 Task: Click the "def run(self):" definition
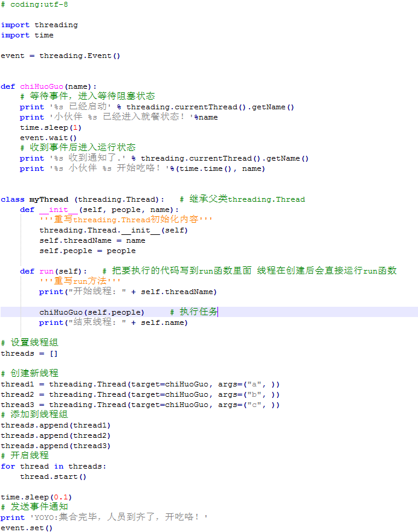[x=53, y=271]
